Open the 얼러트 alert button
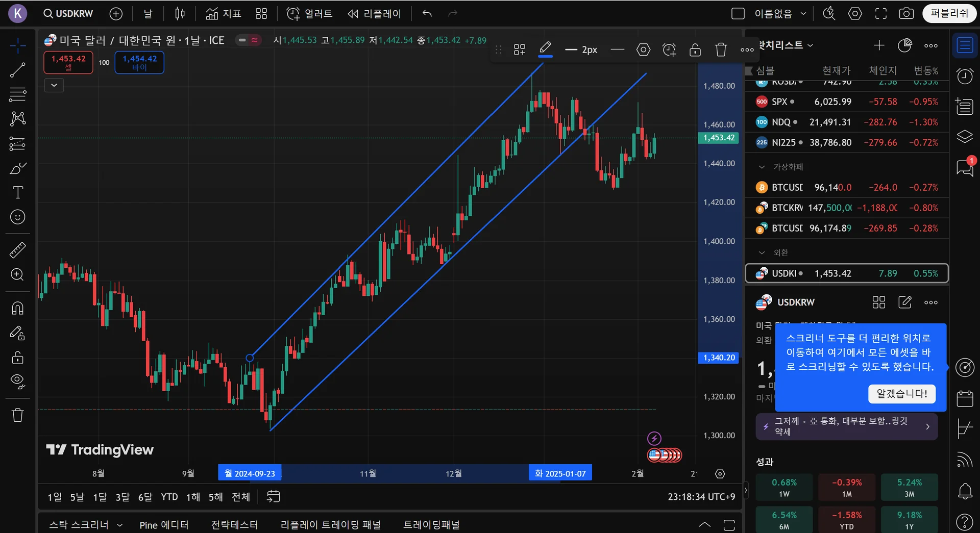 tap(309, 14)
